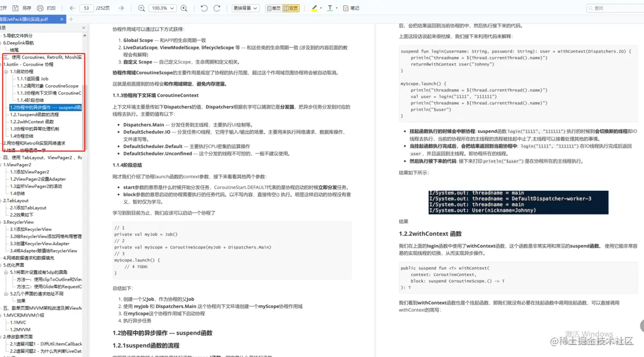Open the zoom percentage dropdown

point(163,8)
